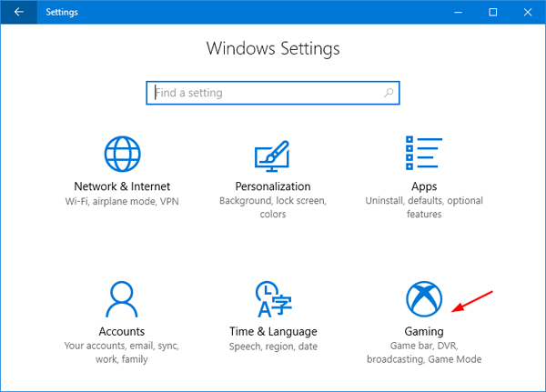This screenshot has width=546, height=392.
Task: Click 'Uninstall, defaults, optional features' description
Action: click(x=424, y=207)
